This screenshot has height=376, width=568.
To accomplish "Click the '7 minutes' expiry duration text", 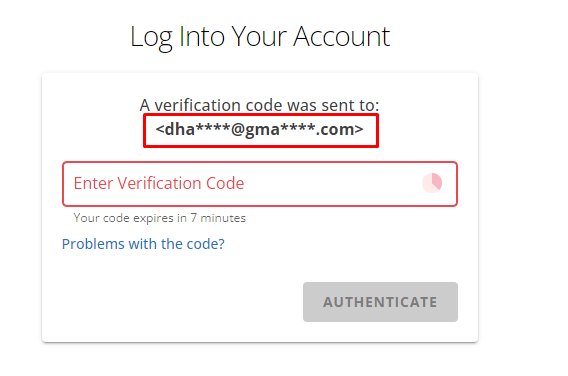I will coord(218,218).
